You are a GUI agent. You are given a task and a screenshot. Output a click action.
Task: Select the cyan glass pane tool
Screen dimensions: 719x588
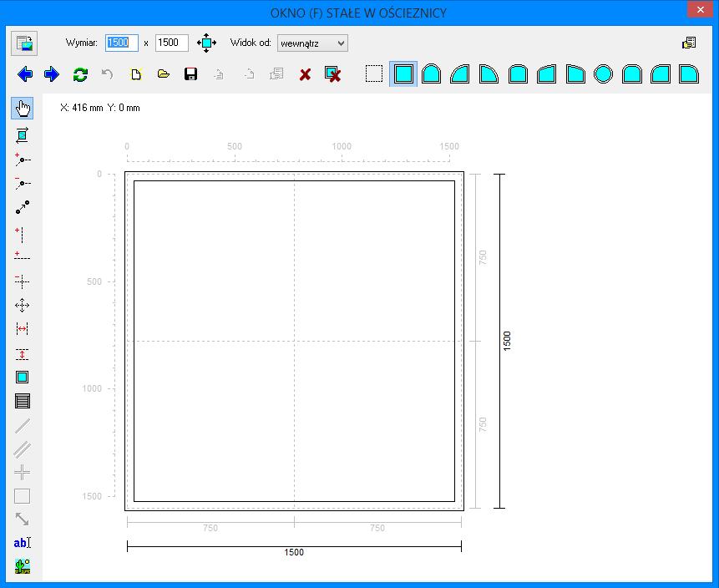[x=22, y=377]
